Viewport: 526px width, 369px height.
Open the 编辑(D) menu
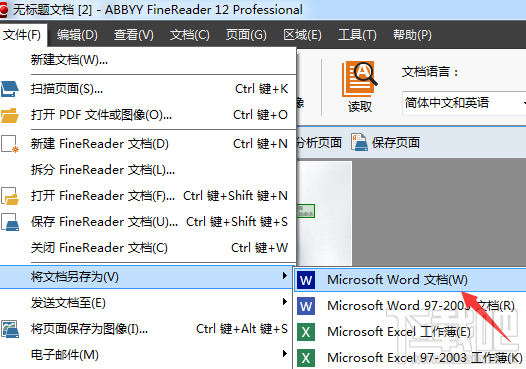click(x=77, y=35)
